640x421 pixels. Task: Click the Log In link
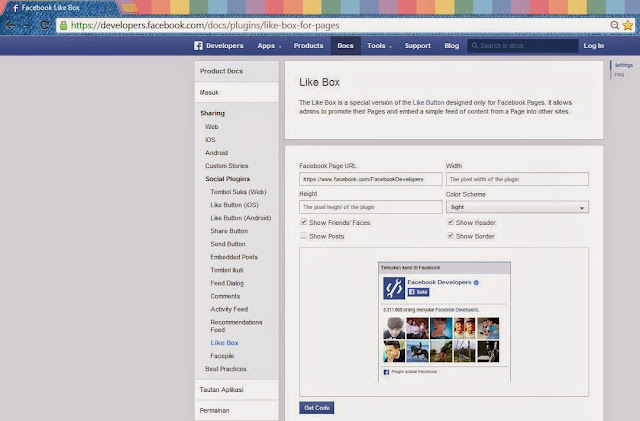[x=593, y=46]
